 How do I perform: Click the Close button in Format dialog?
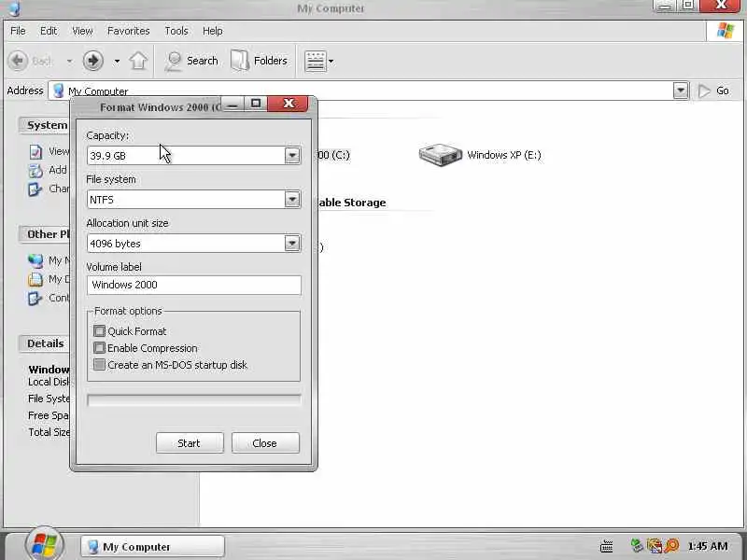point(265,442)
